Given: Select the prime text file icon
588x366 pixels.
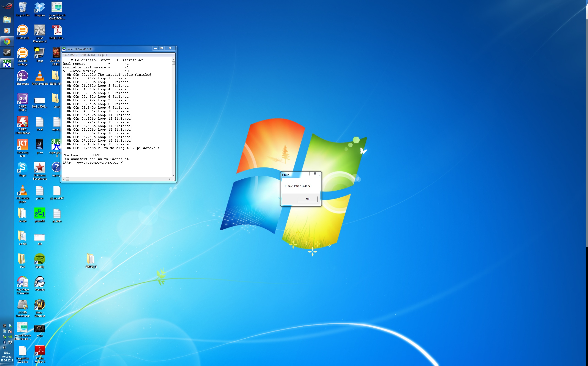Looking at the screenshot, I should [x=40, y=192].
